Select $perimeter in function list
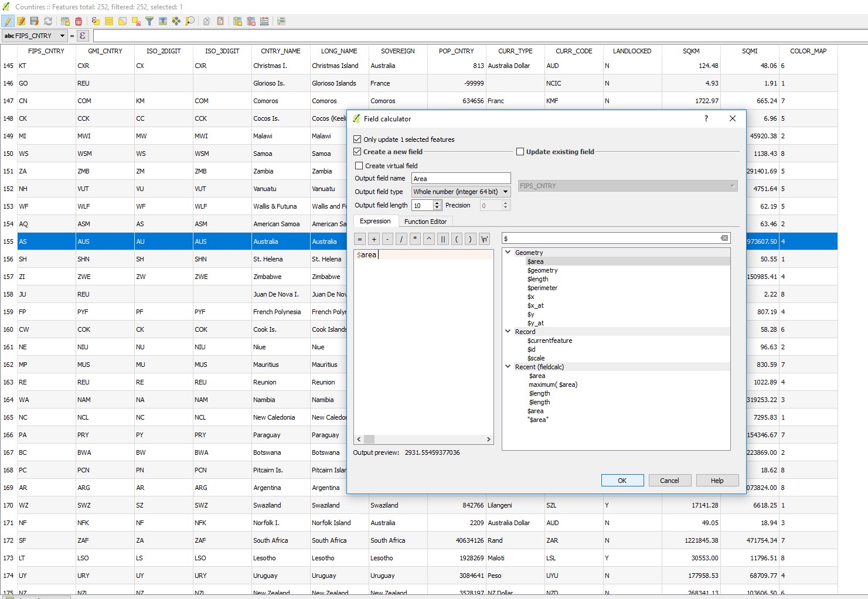 point(543,288)
